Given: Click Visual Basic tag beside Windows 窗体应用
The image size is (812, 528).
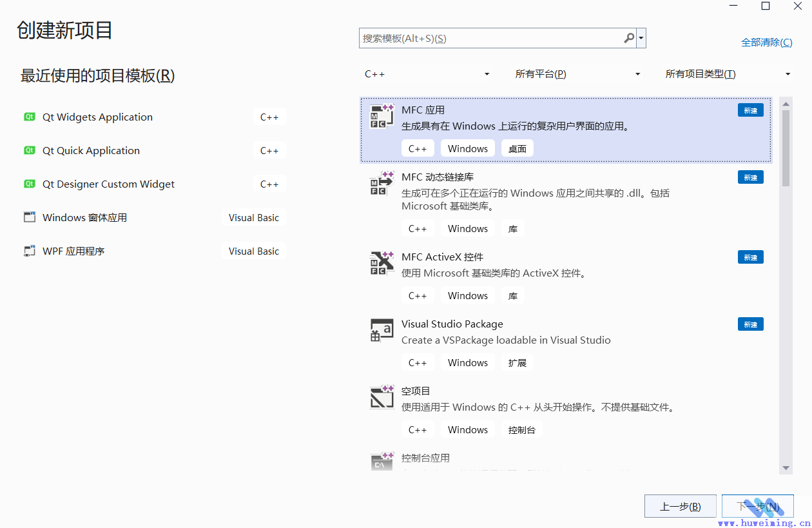Looking at the screenshot, I should (254, 217).
